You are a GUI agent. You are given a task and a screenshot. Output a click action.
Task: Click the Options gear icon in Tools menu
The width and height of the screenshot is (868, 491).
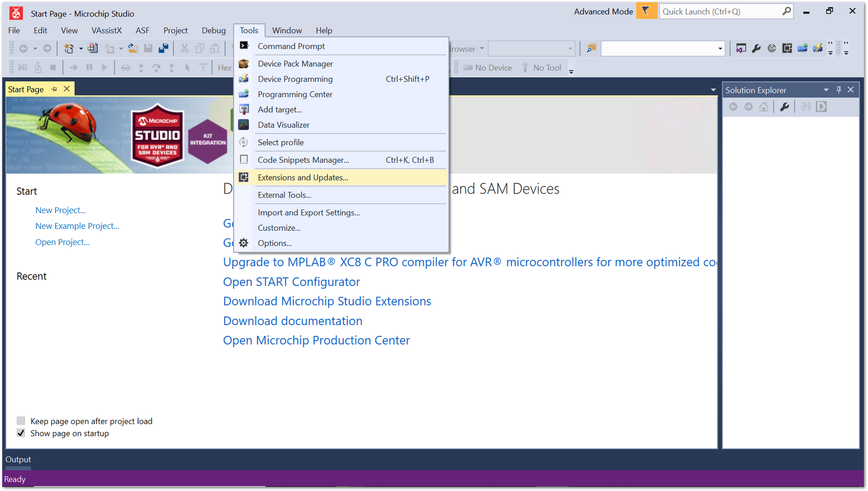click(x=244, y=243)
